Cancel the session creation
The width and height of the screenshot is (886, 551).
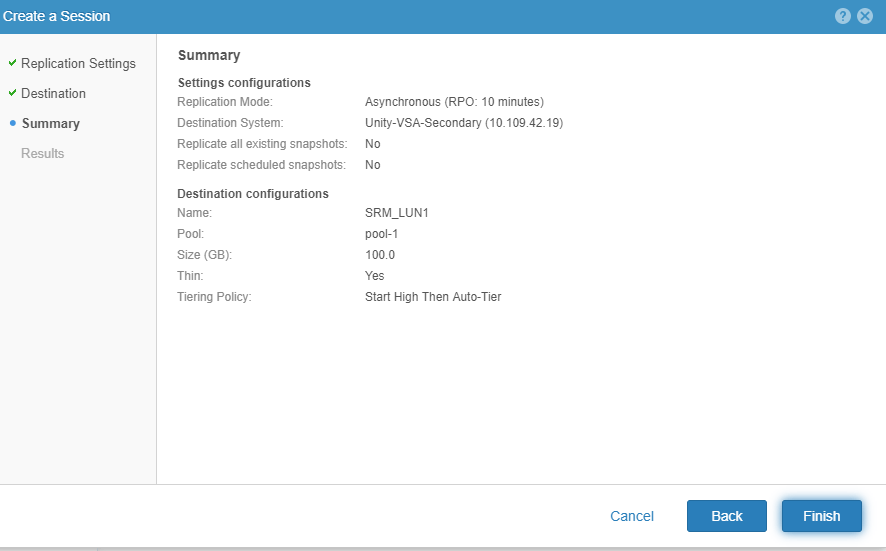(x=632, y=516)
